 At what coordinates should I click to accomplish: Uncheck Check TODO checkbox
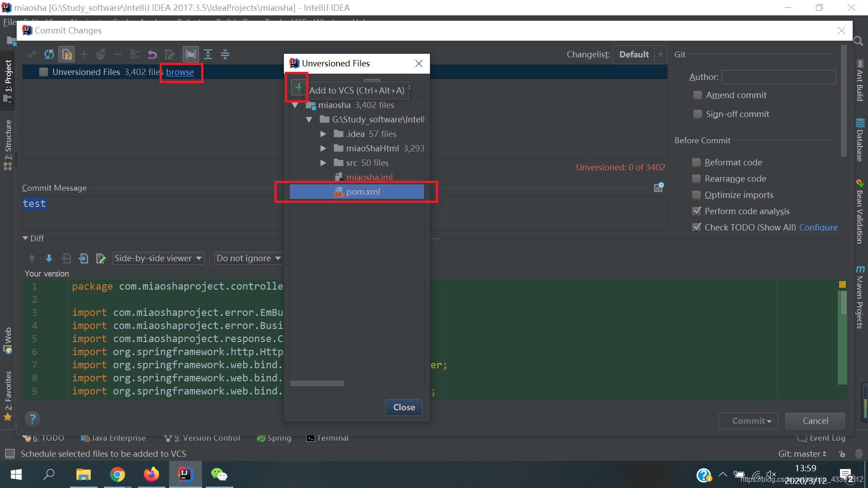click(x=697, y=227)
